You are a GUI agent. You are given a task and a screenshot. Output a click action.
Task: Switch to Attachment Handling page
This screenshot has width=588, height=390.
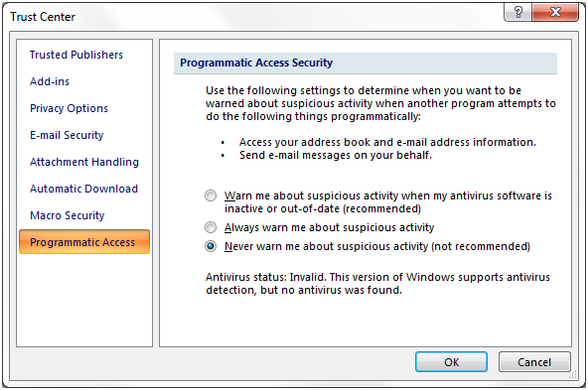[x=84, y=162]
